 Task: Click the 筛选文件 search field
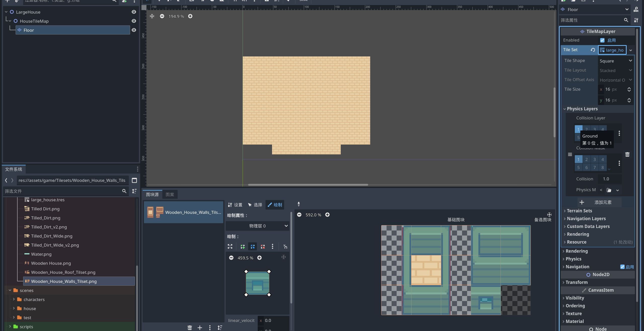63,191
